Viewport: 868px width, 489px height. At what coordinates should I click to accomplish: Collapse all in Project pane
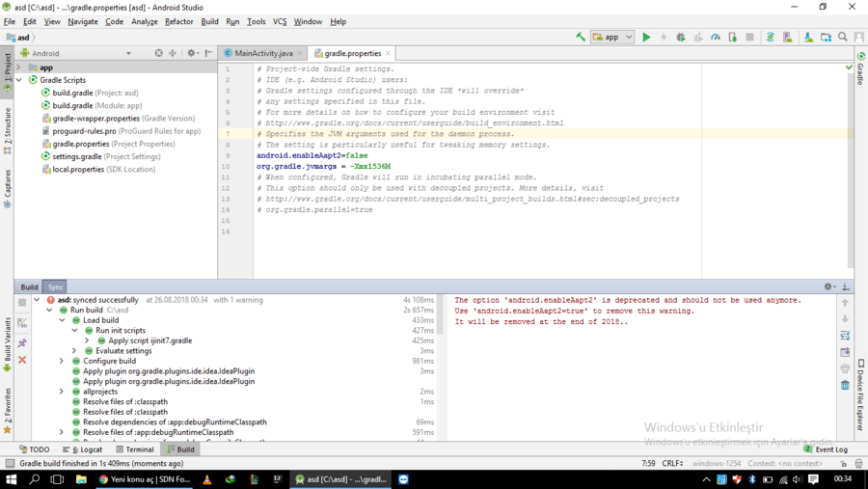pyautogui.click(x=173, y=53)
